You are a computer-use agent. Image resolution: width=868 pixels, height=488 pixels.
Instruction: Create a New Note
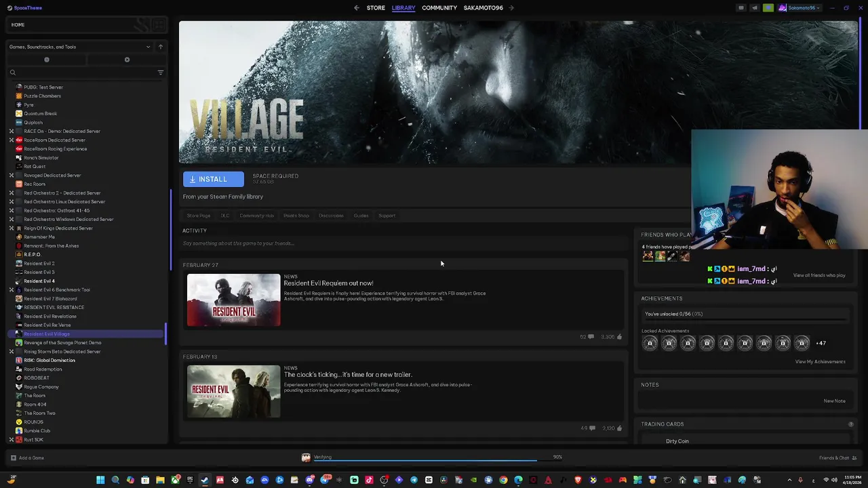click(834, 401)
